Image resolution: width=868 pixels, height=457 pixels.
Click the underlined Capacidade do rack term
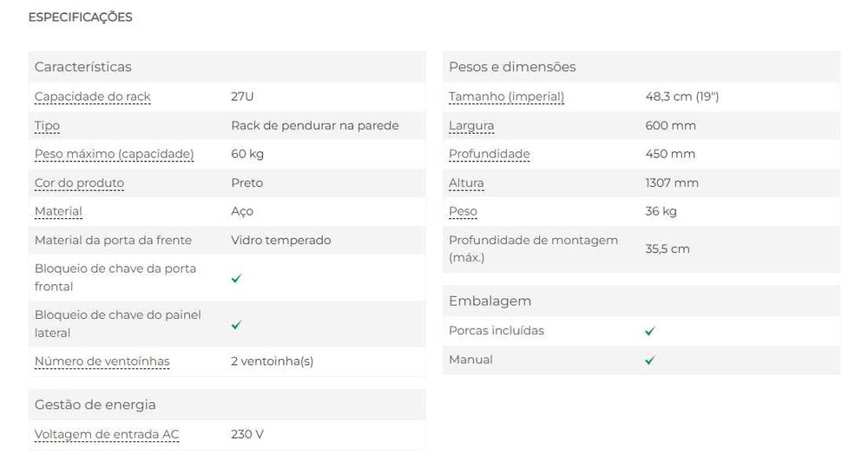point(93,96)
